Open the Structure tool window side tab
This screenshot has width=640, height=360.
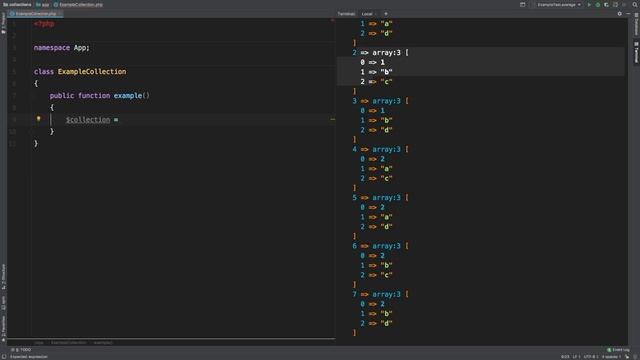(x=3, y=277)
